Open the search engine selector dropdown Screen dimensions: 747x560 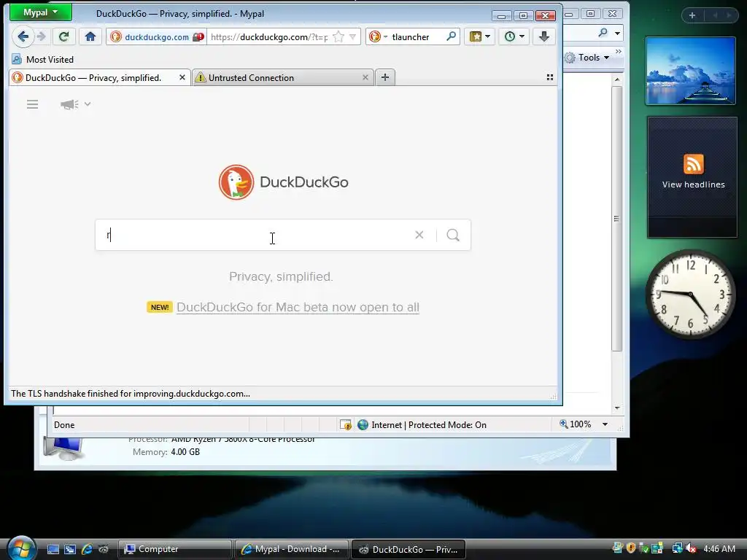(x=379, y=36)
